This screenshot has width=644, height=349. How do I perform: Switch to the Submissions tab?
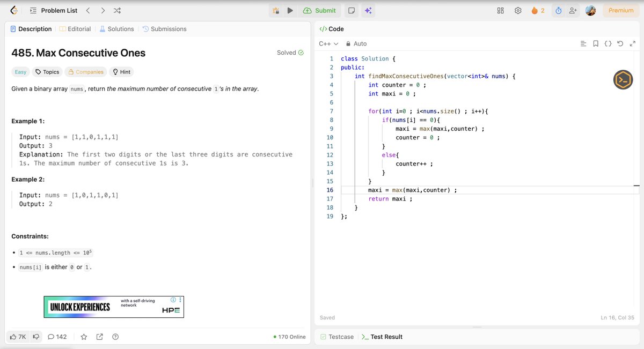[x=164, y=29]
